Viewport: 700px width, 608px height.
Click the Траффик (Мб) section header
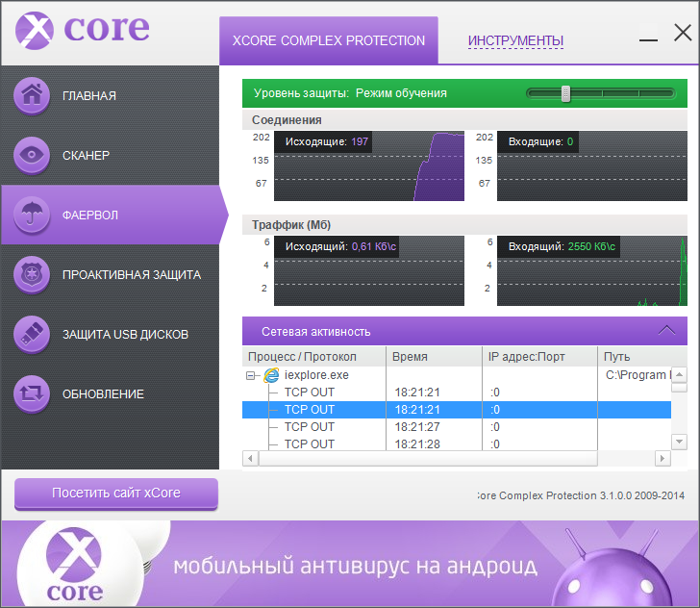(464, 225)
